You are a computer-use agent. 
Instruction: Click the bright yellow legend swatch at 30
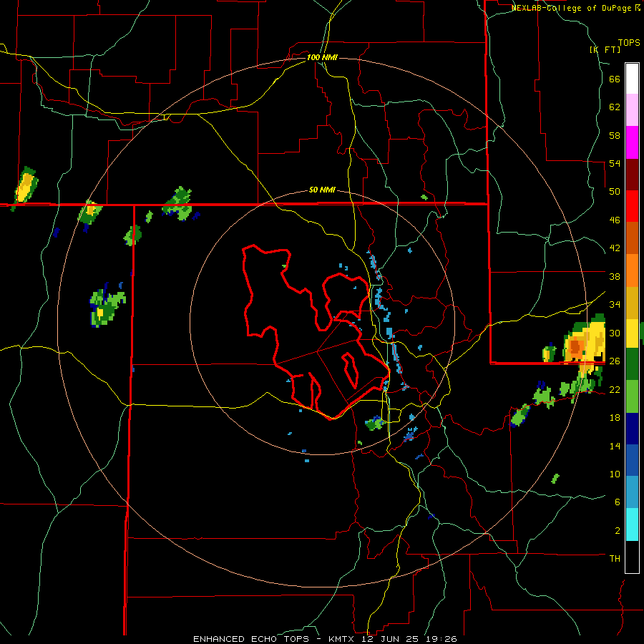click(x=632, y=333)
